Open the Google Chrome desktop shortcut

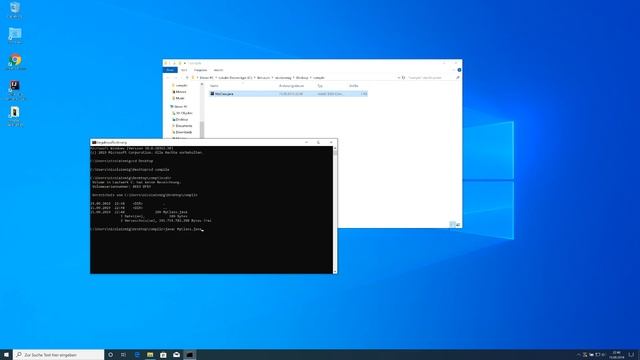(x=15, y=62)
